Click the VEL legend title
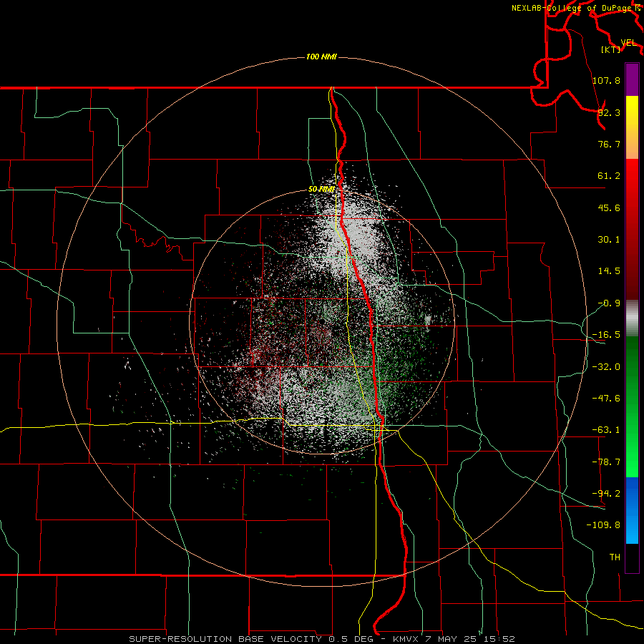Image resolution: width=644 pixels, height=644 pixels. pyautogui.click(x=628, y=43)
